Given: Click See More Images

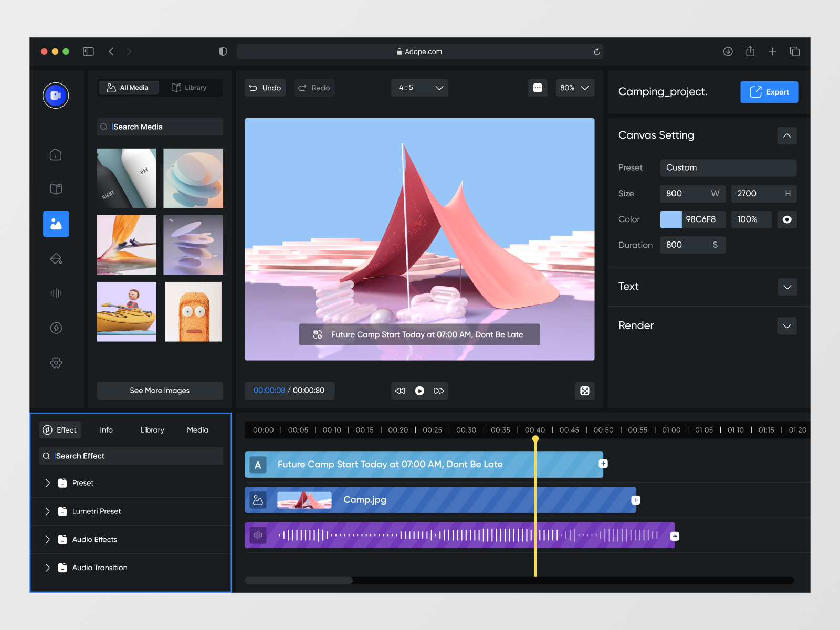Looking at the screenshot, I should pyautogui.click(x=160, y=390).
